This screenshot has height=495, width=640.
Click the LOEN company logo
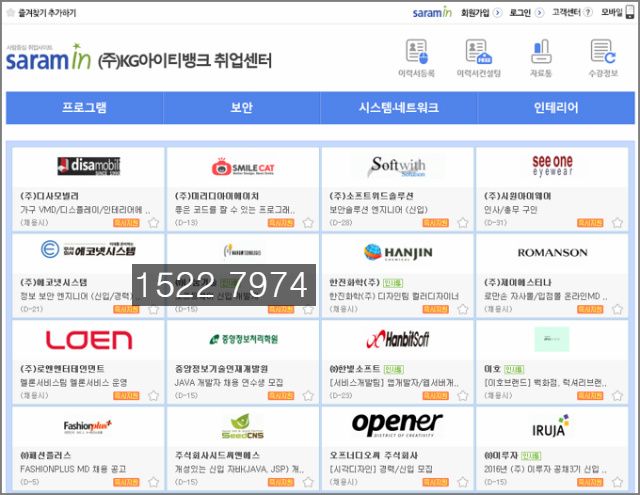(89, 340)
